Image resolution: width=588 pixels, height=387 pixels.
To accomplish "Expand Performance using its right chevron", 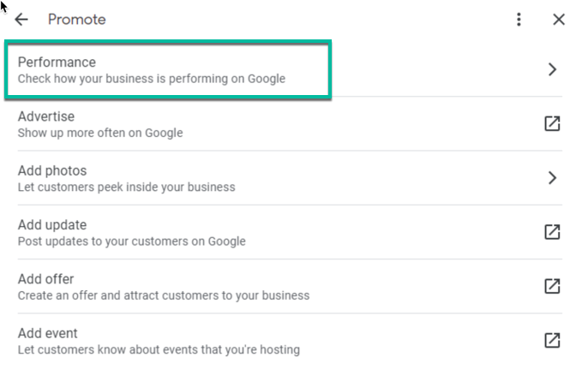I will point(552,69).
